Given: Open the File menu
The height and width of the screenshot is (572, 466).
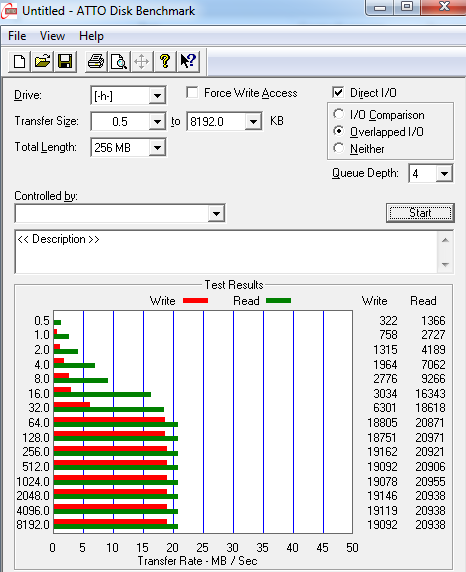Looking at the screenshot, I should click(17, 36).
